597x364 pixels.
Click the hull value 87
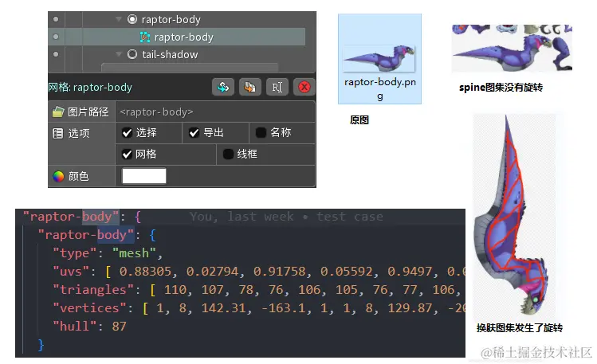[x=119, y=327]
